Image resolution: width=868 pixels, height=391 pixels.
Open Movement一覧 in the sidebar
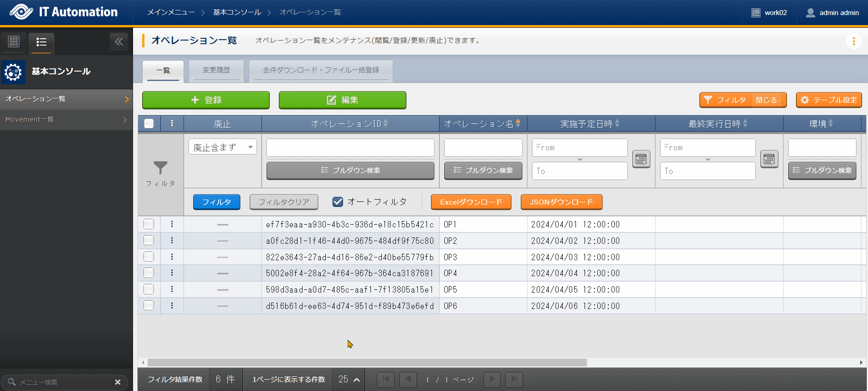66,119
